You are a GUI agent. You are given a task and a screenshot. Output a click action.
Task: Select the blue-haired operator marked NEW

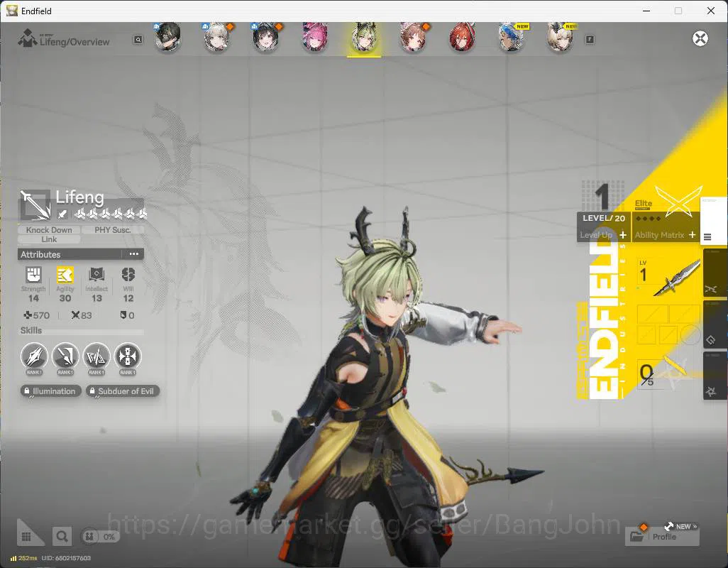coord(511,37)
